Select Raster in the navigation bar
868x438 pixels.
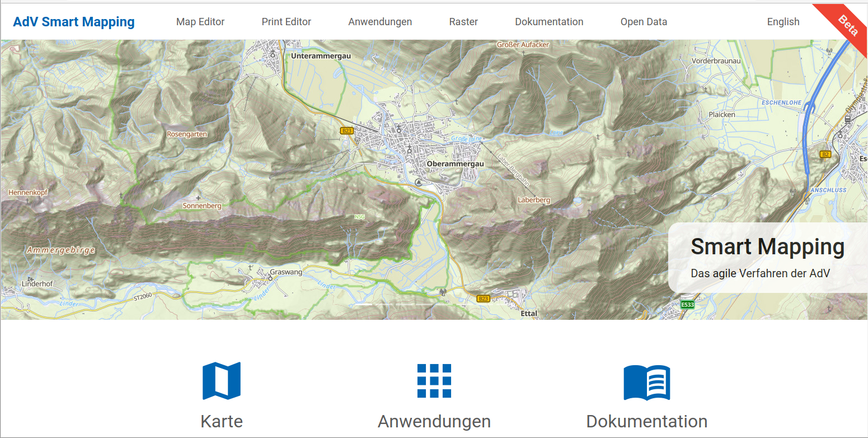point(463,22)
